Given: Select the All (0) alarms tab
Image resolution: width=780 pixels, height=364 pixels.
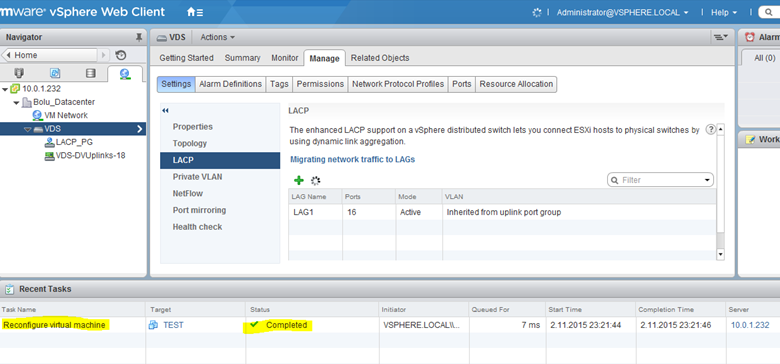Looking at the screenshot, I should [765, 58].
